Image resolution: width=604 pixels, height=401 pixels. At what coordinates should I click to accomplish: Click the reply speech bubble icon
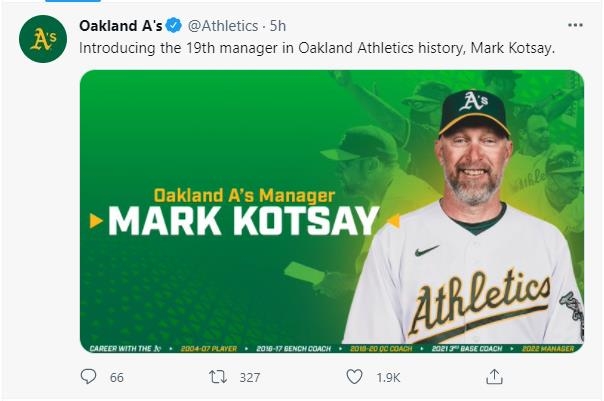tap(89, 377)
